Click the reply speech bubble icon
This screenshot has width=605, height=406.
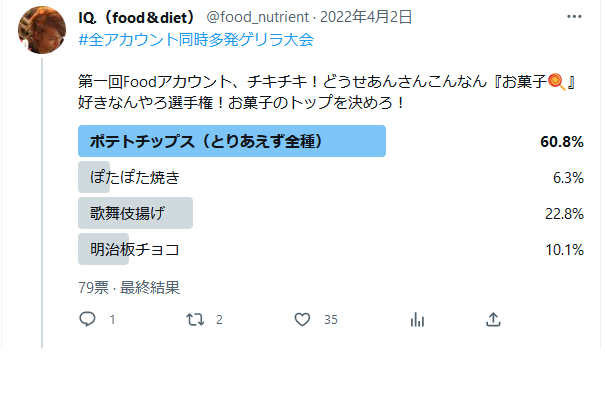87,319
